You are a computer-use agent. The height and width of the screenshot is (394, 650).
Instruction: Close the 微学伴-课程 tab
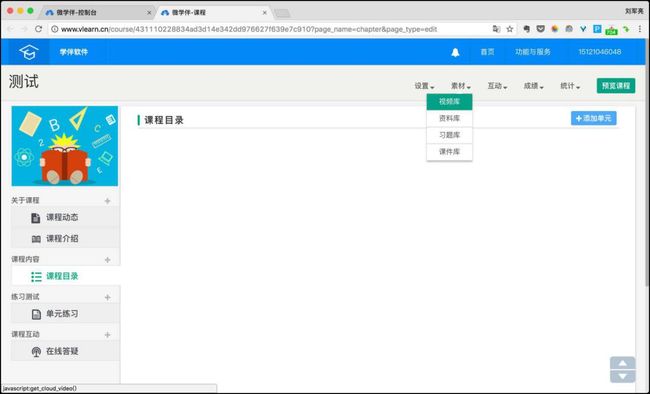pos(264,13)
